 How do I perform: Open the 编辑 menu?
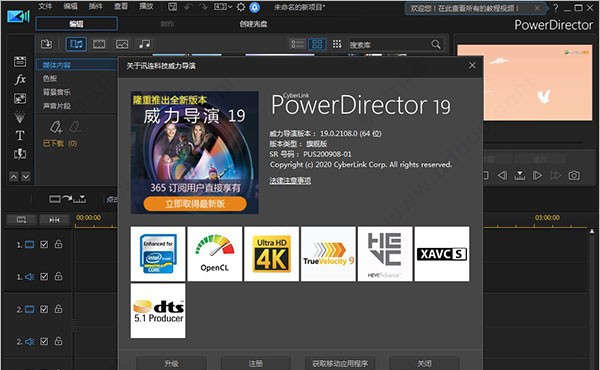click(70, 6)
